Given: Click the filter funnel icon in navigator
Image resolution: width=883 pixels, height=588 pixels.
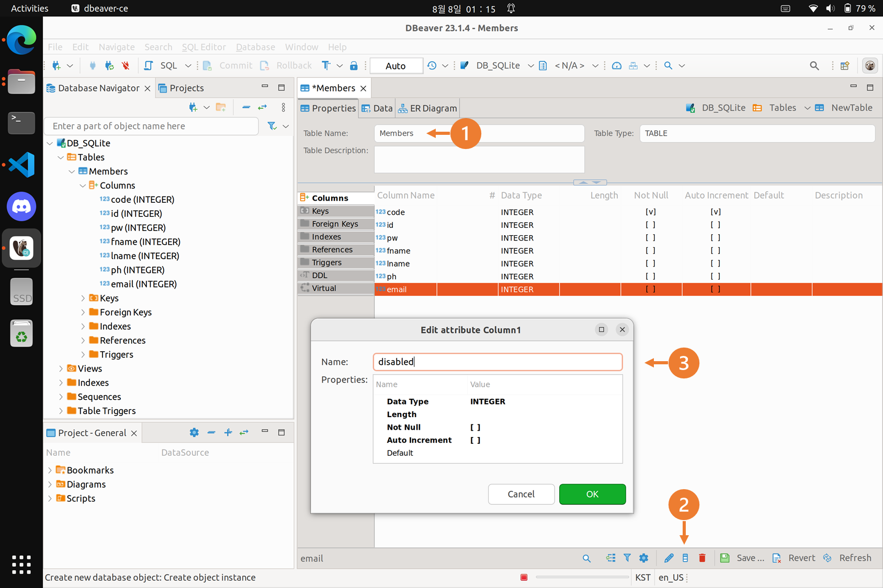Looking at the screenshot, I should click(x=272, y=126).
